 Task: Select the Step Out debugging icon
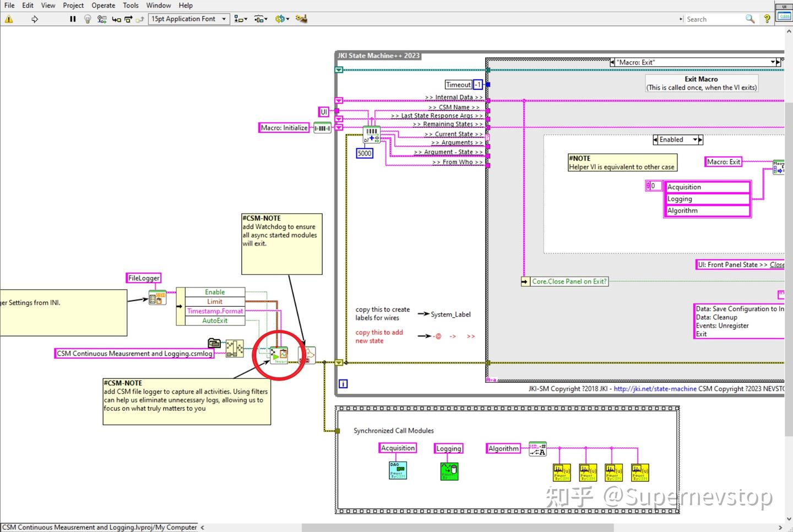point(139,19)
